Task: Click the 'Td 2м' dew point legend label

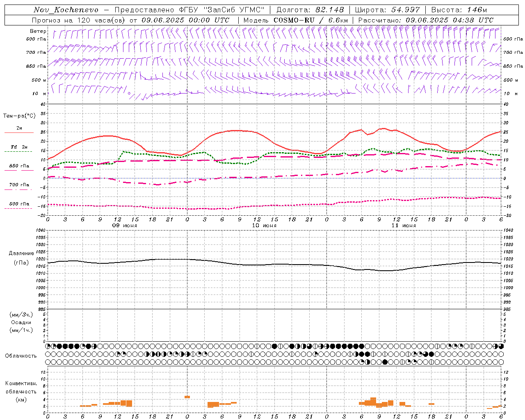Action: pos(19,147)
